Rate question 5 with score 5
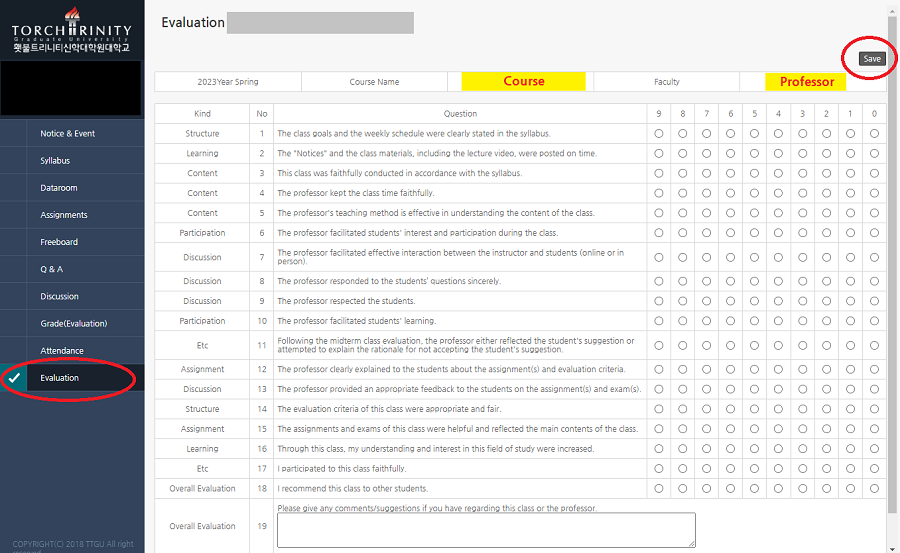The height and width of the screenshot is (553, 900). click(x=754, y=213)
